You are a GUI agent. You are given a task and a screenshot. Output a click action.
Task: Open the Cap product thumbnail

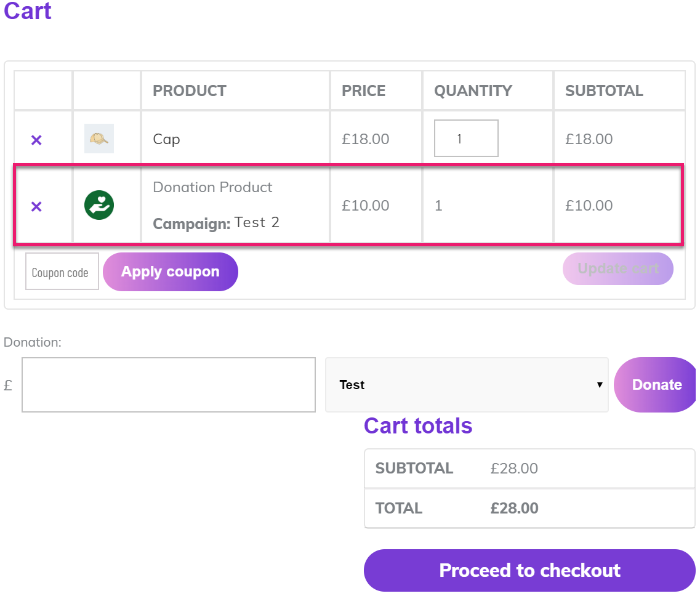99,139
